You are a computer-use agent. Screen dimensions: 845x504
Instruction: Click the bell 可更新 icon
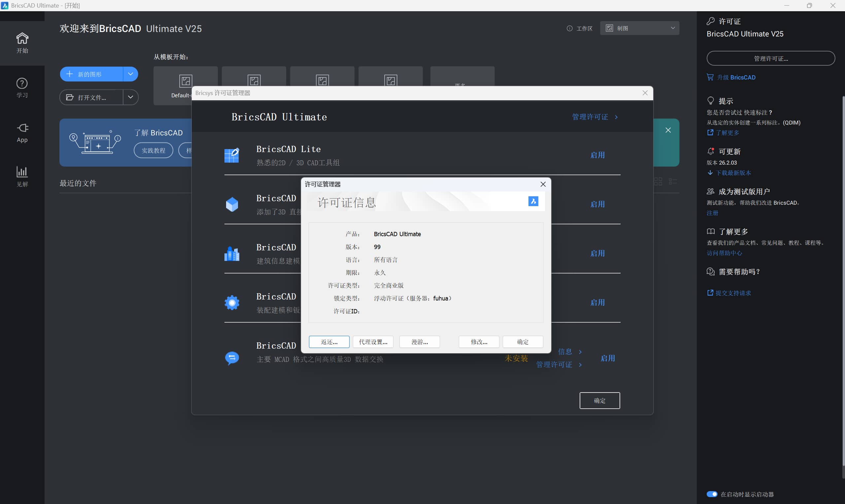tap(710, 151)
